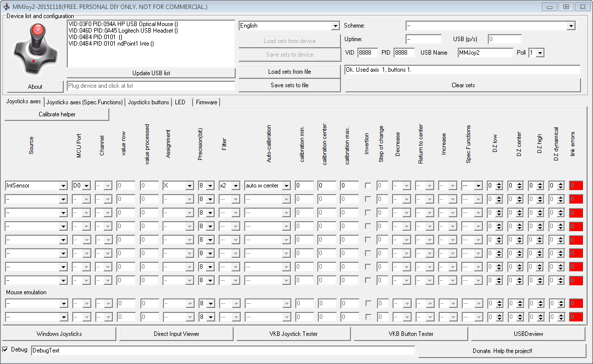Launch VKB Button Tester
Viewport: 593px width, 364px height.
click(x=411, y=334)
